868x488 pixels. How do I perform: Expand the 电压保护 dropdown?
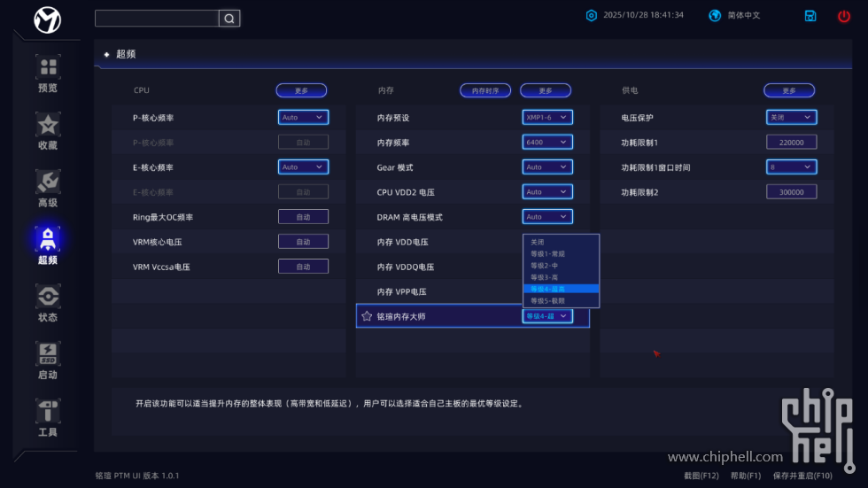[x=791, y=117]
